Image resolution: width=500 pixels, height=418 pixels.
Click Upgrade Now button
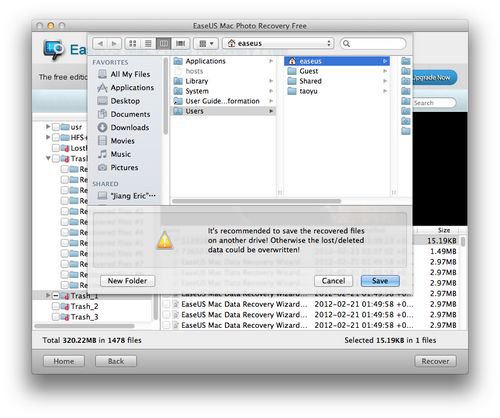tap(435, 78)
